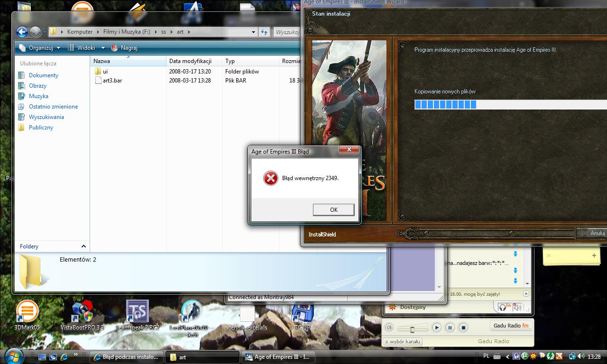
Task: Open Obrazy in favorite links
Action: [37, 86]
